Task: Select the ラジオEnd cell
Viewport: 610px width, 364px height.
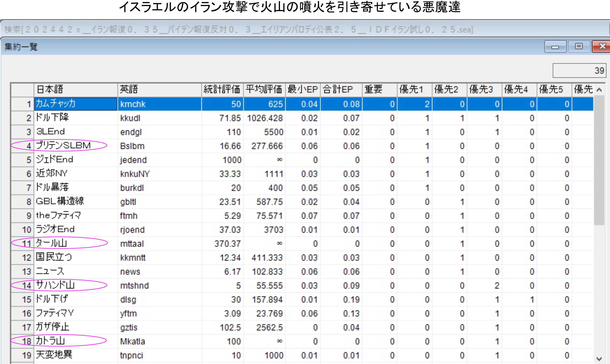Action: [x=76, y=230]
